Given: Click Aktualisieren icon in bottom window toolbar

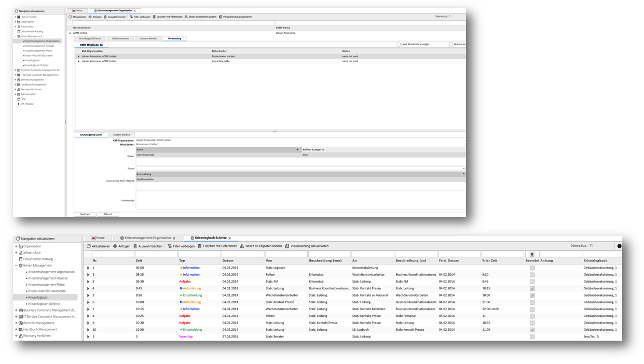Looking at the screenshot, I should coord(89,246).
